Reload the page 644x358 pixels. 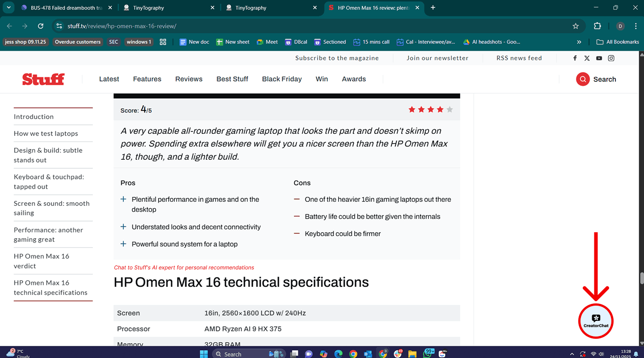point(41,26)
